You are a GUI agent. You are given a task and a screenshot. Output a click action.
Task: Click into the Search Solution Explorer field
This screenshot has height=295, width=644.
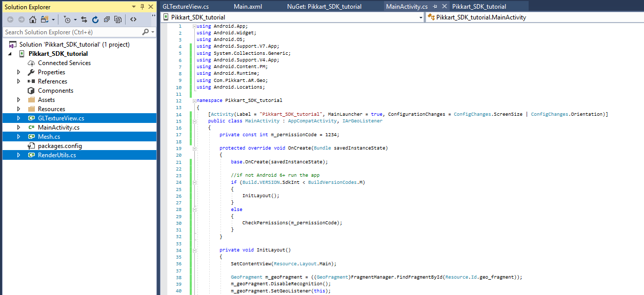click(72, 32)
